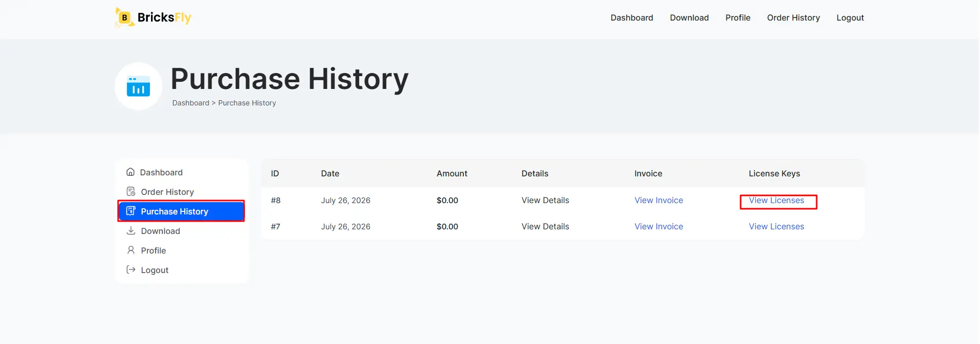980x344 pixels.
Task: Click the Purchase History page title
Action: point(289,79)
